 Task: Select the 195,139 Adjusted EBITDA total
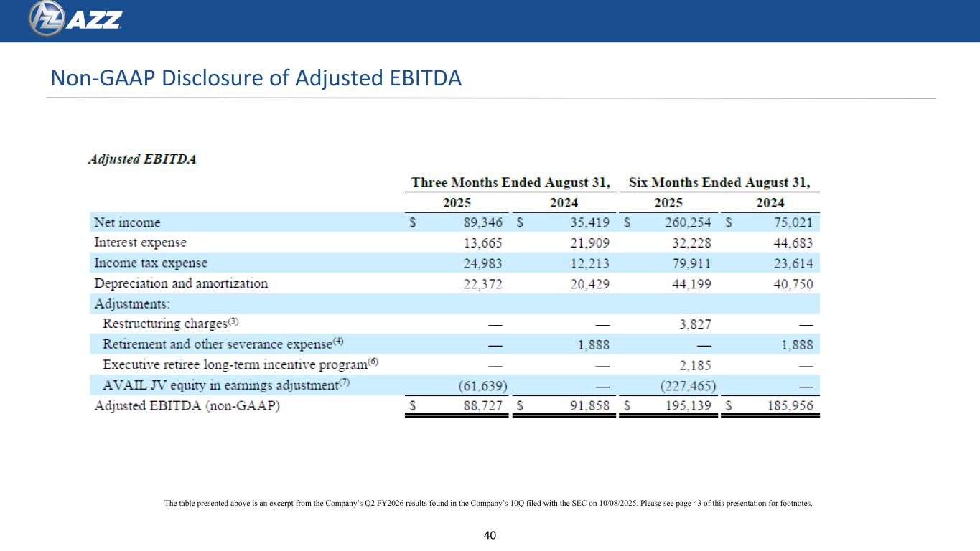coord(691,406)
